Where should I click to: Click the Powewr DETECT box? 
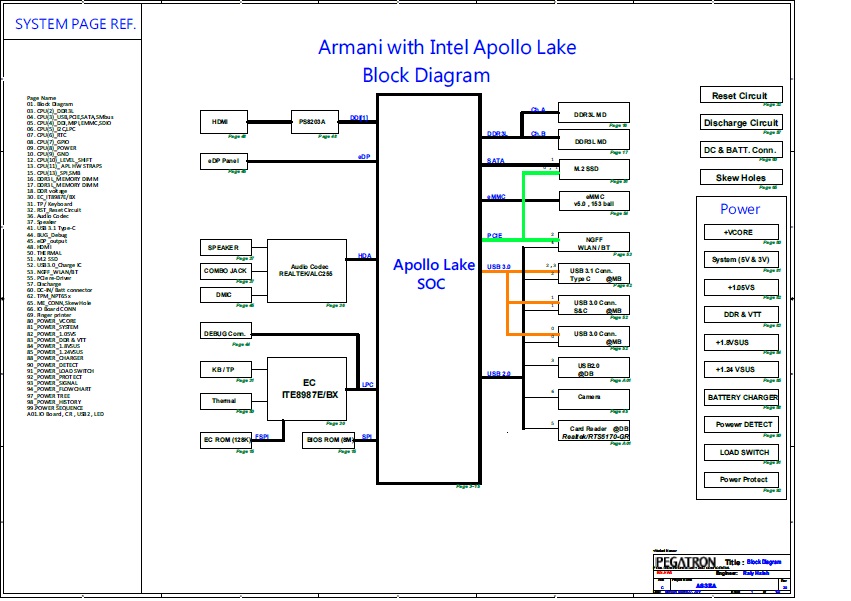tap(741, 425)
